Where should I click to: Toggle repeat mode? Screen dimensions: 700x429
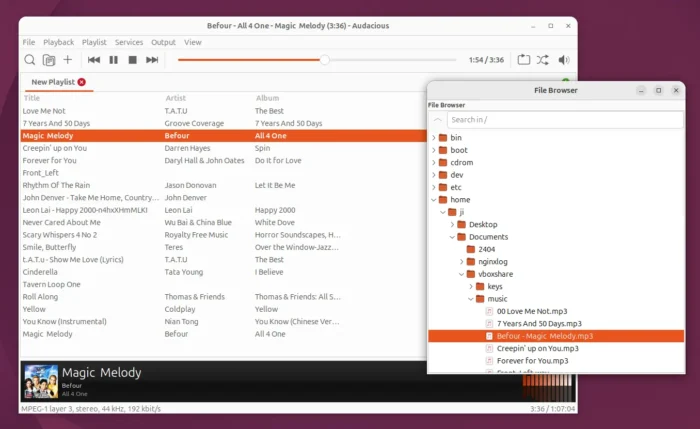pos(524,60)
